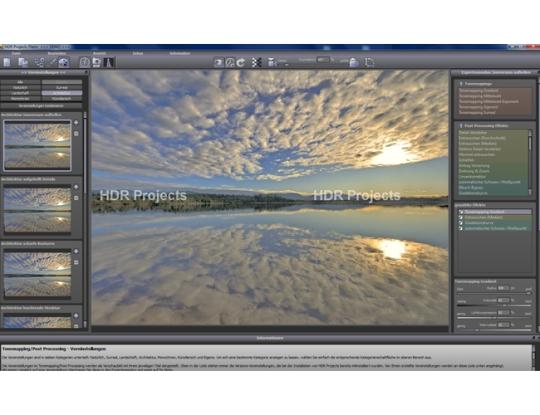
Task: Click the plus icon beside Architektur Innenraum aufhellen preset
Action: point(76,123)
